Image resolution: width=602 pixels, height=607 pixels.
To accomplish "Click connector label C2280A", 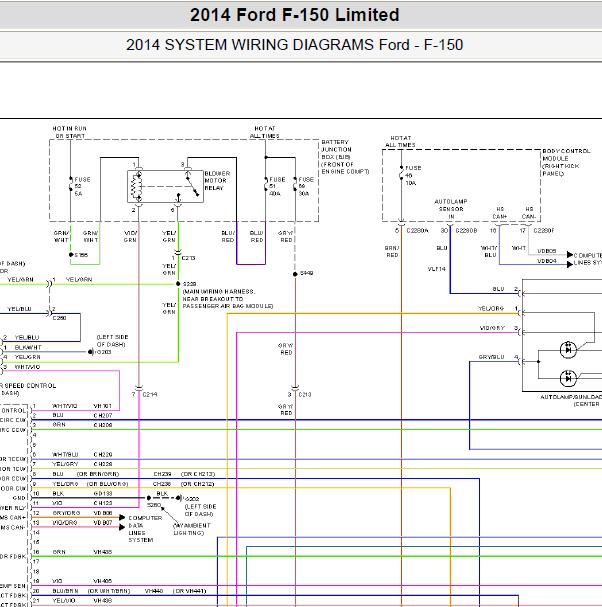I will (x=417, y=231).
